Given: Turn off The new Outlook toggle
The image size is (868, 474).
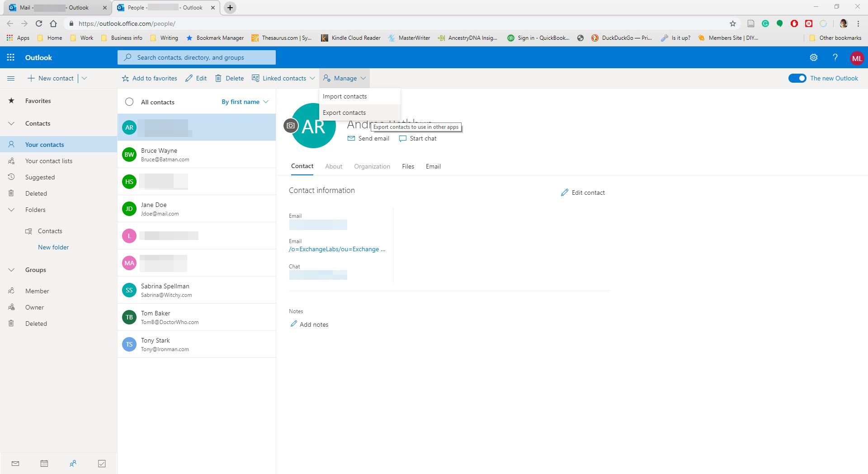Looking at the screenshot, I should [797, 78].
